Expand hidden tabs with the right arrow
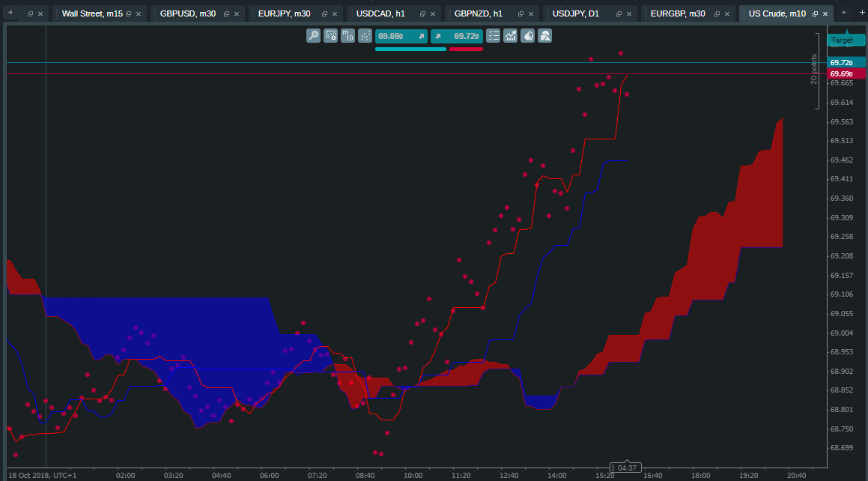 coord(844,13)
